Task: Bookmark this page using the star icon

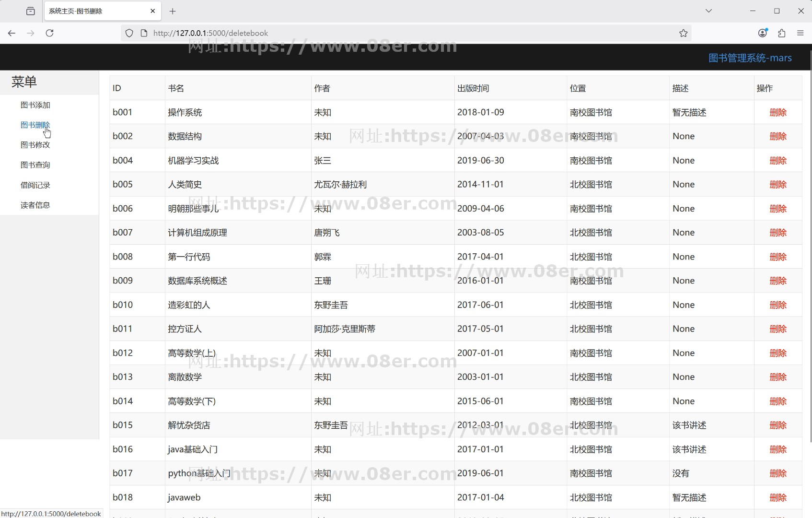Action: 683,33
